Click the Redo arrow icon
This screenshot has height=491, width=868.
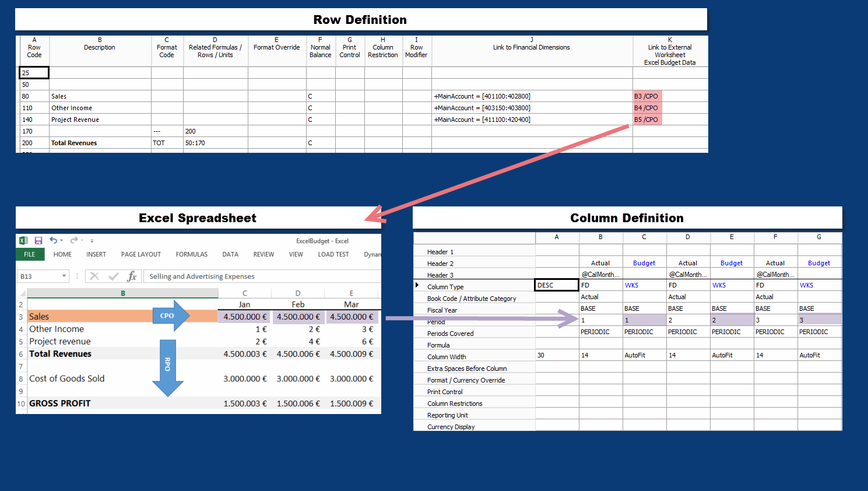tap(74, 240)
